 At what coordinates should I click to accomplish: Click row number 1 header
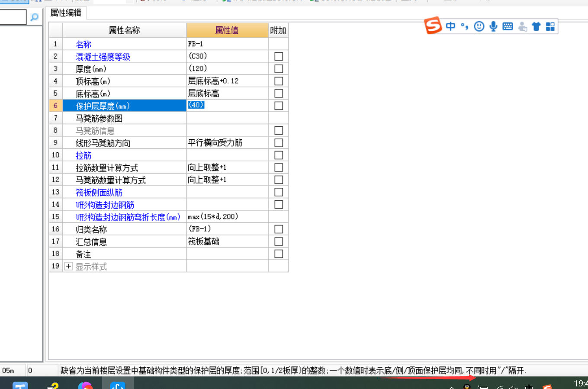(x=56, y=44)
